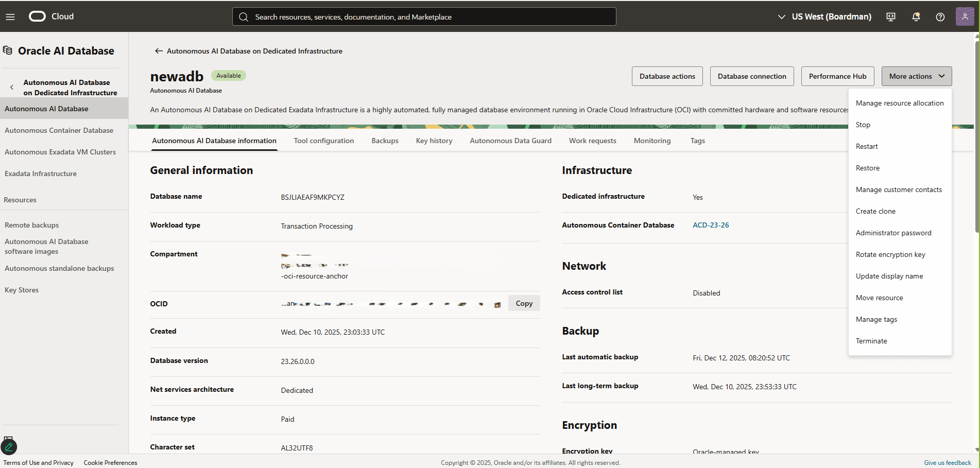Copy the database OCID

point(524,303)
